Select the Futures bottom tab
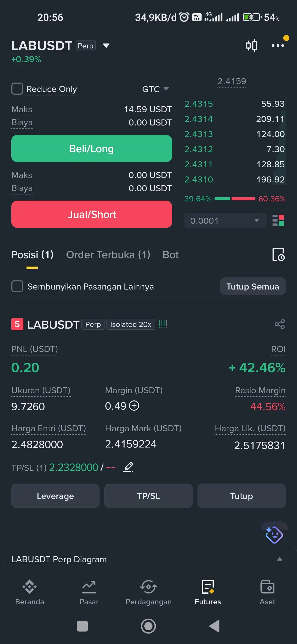297x644 pixels. (208, 593)
